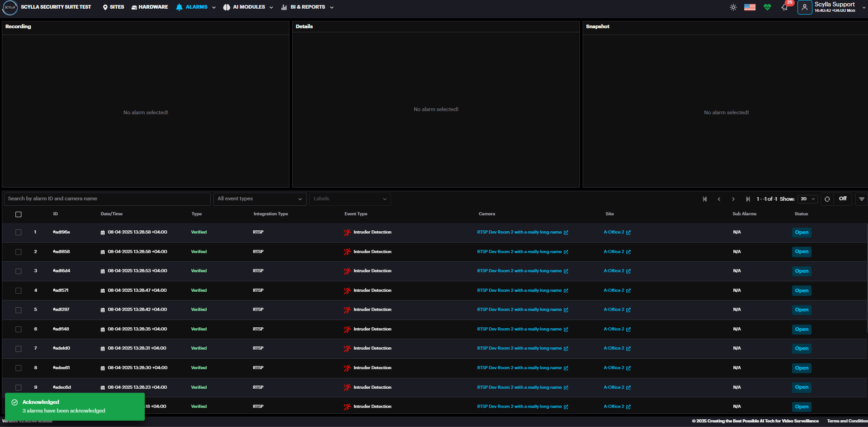
Task: Toggle the light/dark theme sun icon
Action: click(733, 7)
